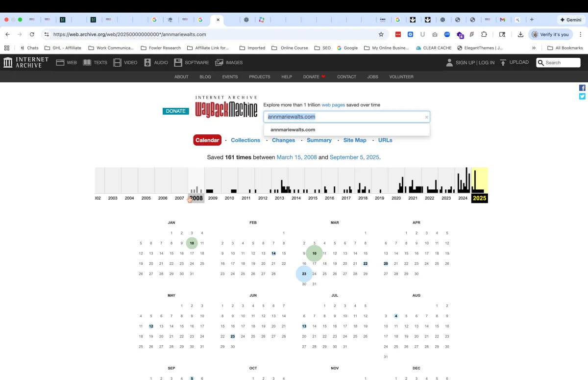Open Online Course bookmark folder
Viewport: 588px width, 380px height.
290,48
